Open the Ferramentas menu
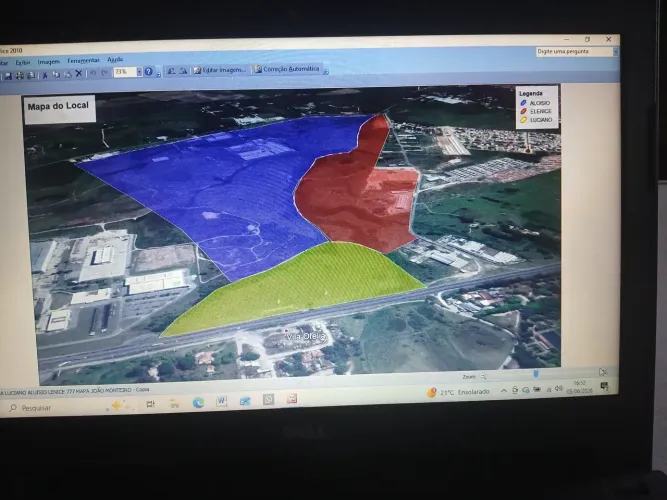The width and height of the screenshot is (667, 500). pos(83,60)
